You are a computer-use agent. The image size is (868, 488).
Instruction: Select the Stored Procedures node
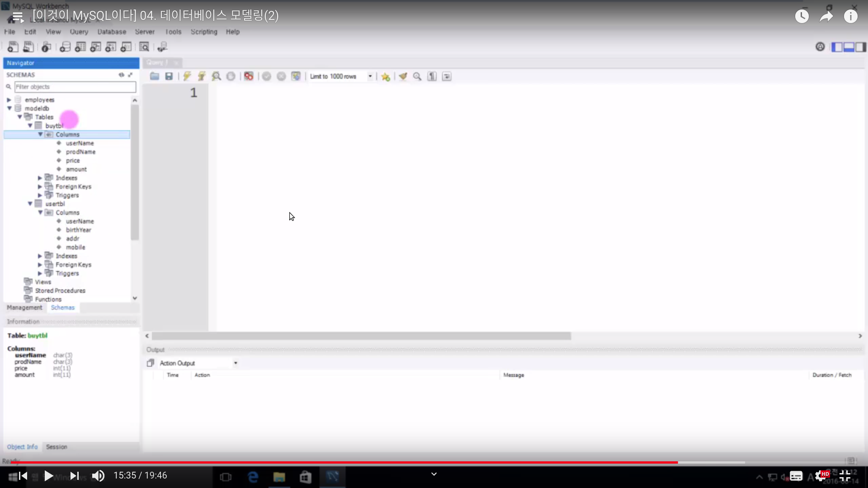(60, 291)
